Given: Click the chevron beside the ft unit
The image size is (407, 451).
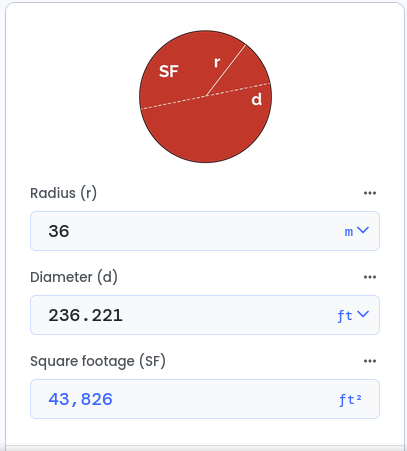Looking at the screenshot, I should click(363, 314).
